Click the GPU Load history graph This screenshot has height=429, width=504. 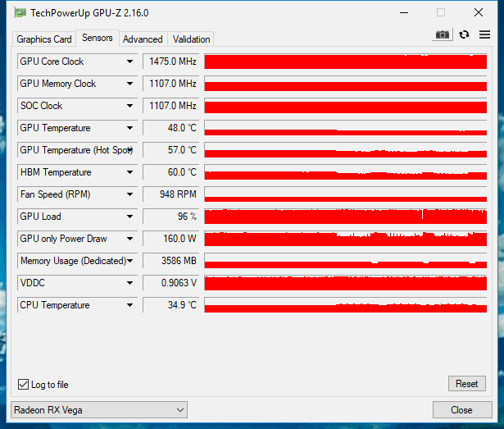pos(346,217)
